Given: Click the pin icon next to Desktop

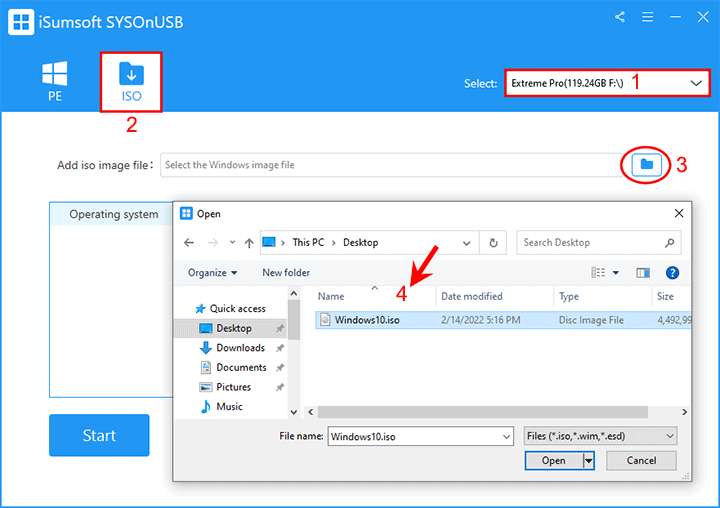Looking at the screenshot, I should tap(280, 328).
